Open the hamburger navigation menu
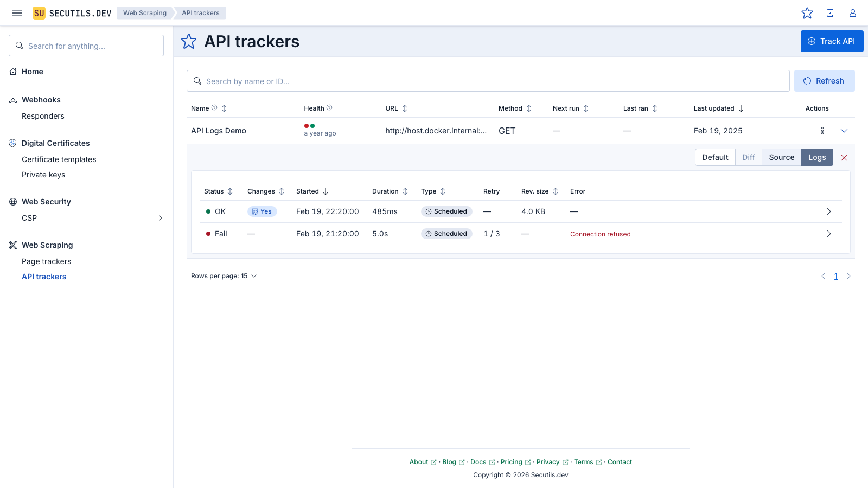The width and height of the screenshot is (868, 488). click(x=17, y=13)
